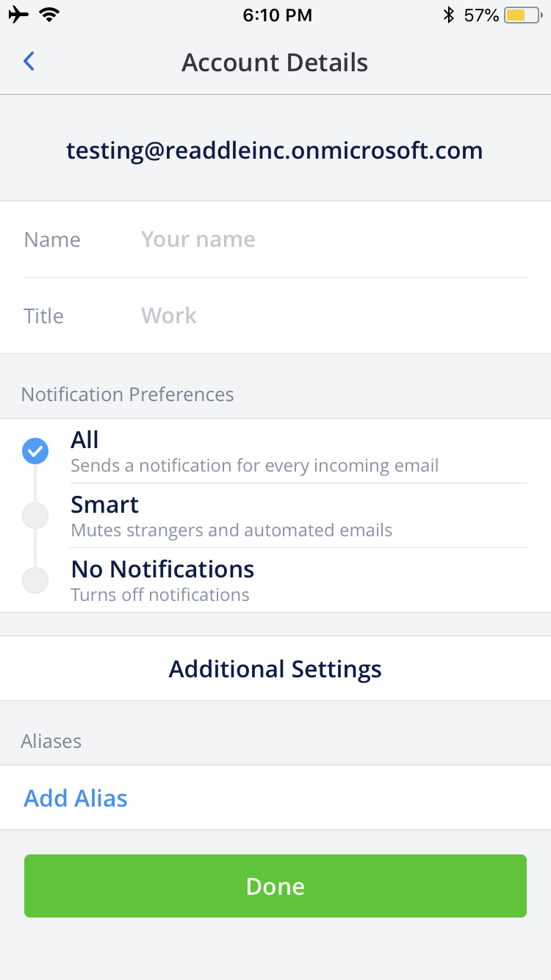Tap the No Notifications title text
Image resolution: width=551 pixels, height=980 pixels.
(162, 569)
